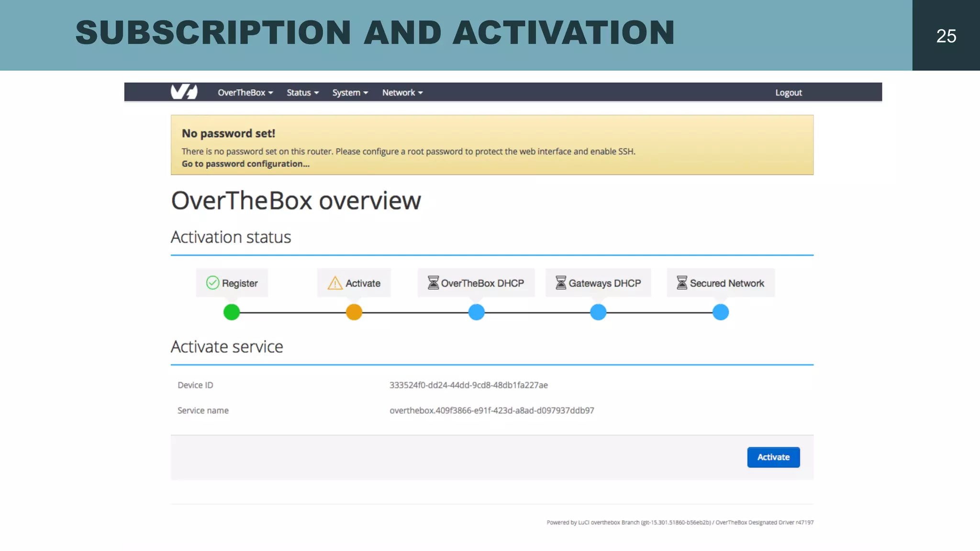Click the Service name label
980x551 pixels.
203,410
